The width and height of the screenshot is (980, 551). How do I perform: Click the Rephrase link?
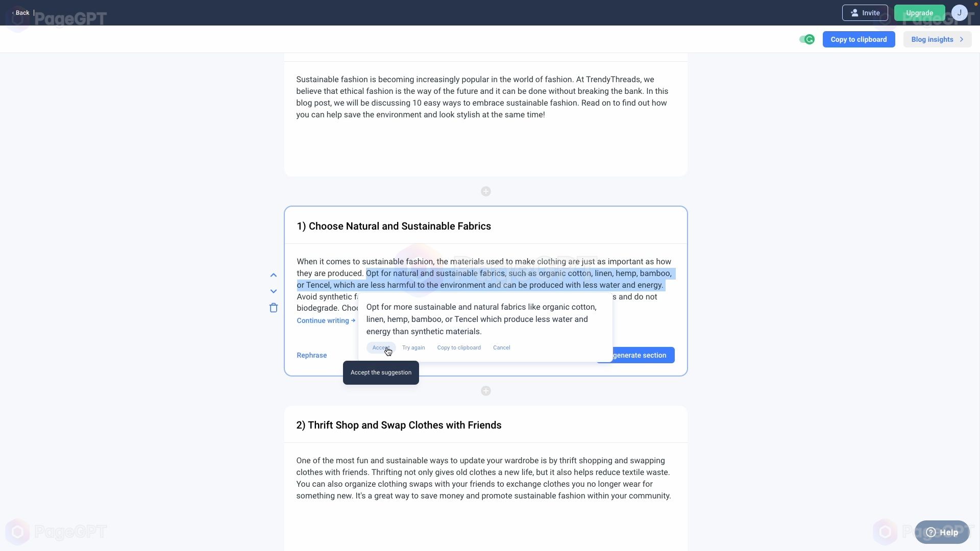312,355
